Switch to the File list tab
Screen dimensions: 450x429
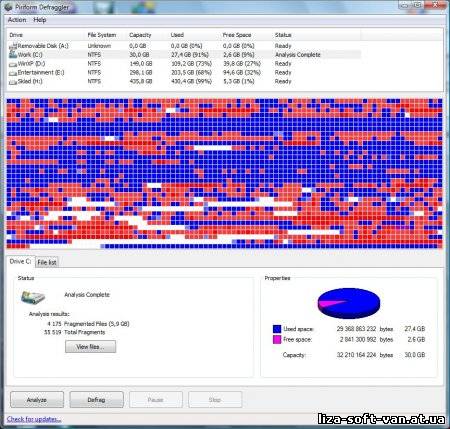[47, 262]
